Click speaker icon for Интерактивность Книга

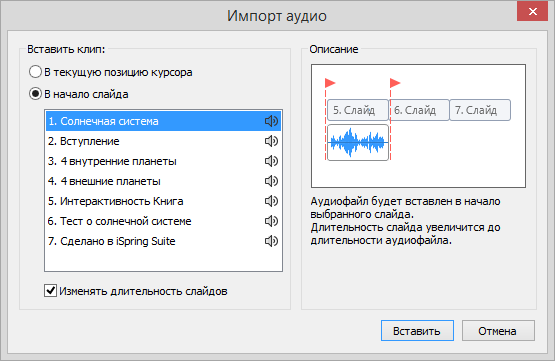(x=271, y=201)
